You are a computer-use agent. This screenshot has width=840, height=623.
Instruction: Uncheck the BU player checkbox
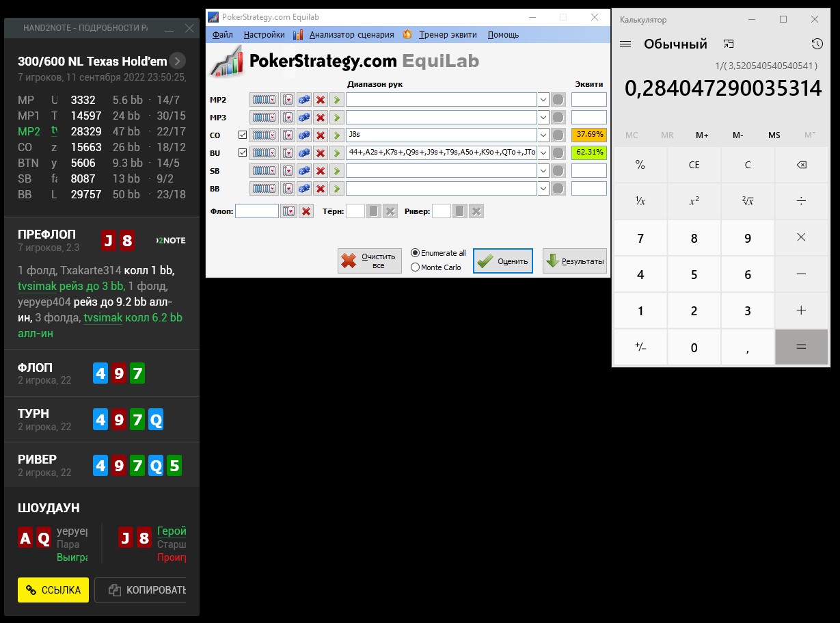[x=243, y=153]
